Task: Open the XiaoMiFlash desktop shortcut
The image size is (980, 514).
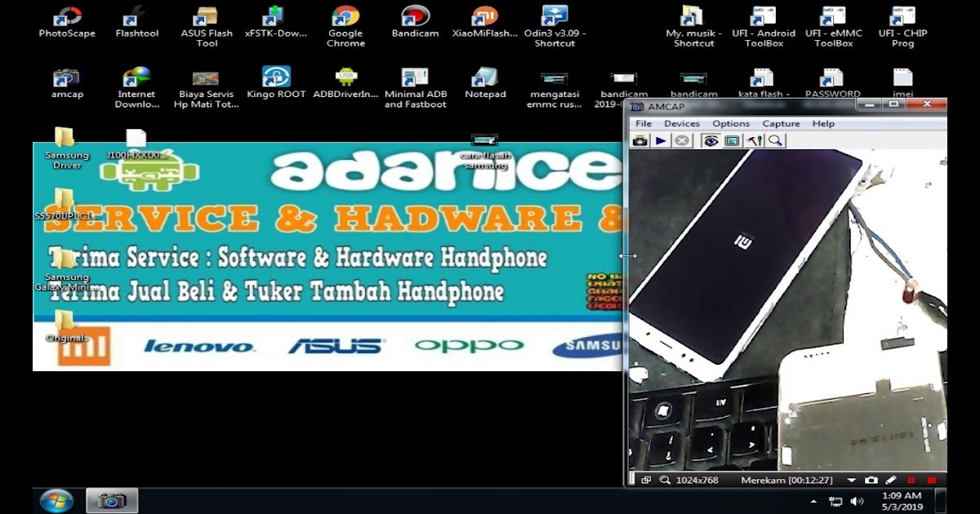Action: pos(485,22)
